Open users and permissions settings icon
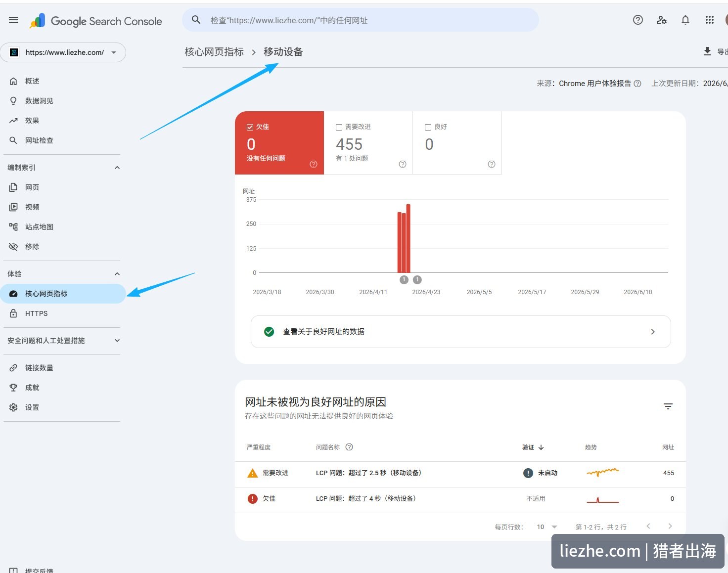 [x=662, y=20]
